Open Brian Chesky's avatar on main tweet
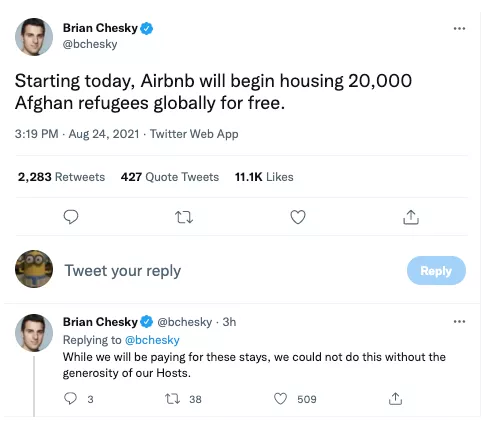This screenshot has height=422, width=482. (x=34, y=37)
